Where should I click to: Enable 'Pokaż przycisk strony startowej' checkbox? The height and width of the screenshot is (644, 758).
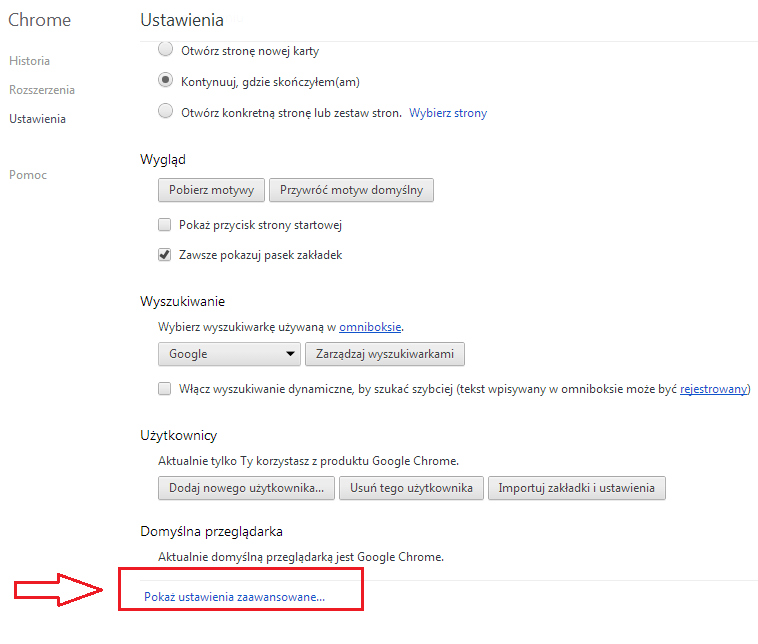(x=165, y=225)
